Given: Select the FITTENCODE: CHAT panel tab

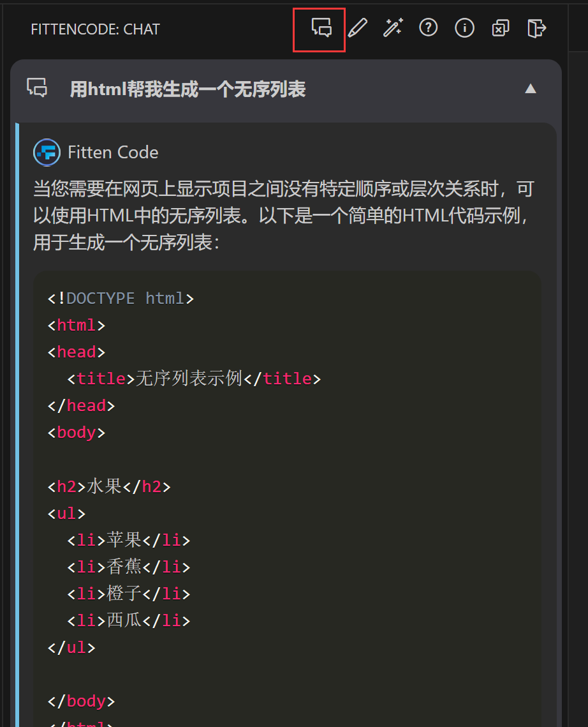Looking at the screenshot, I should click(95, 29).
